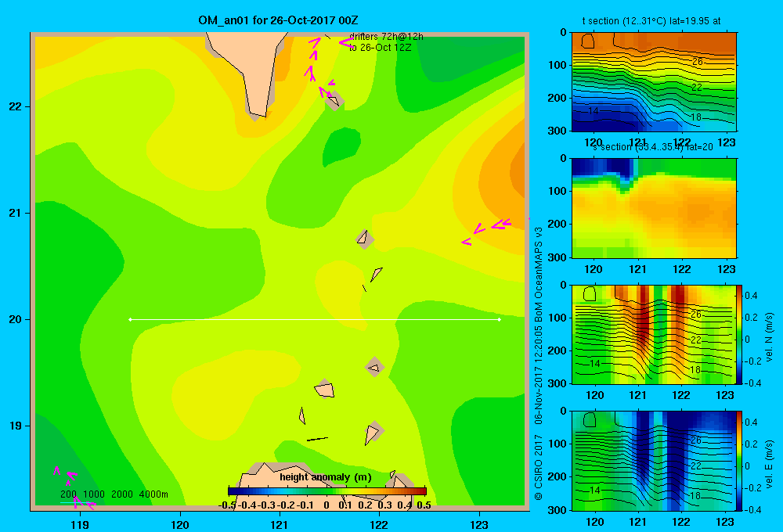Click the "18" contour label in the vel. N panel

pyautogui.click(x=695, y=370)
